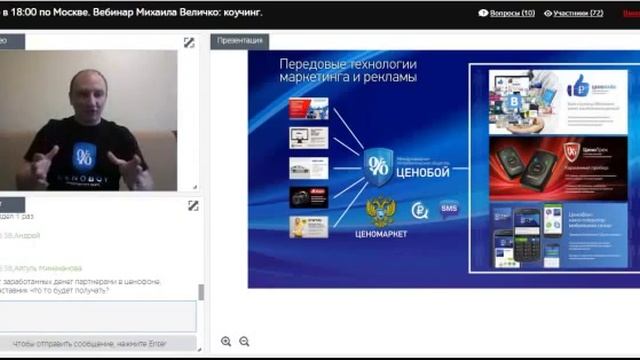Click the presenter webcam video
Viewport: 640px width, 360px height.
[x=89, y=120]
